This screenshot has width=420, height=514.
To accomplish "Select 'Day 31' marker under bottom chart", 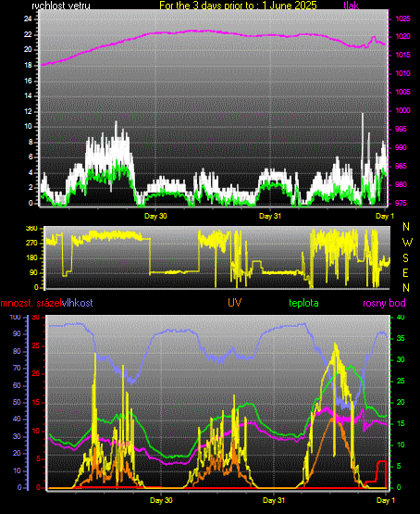I will pos(274,500).
